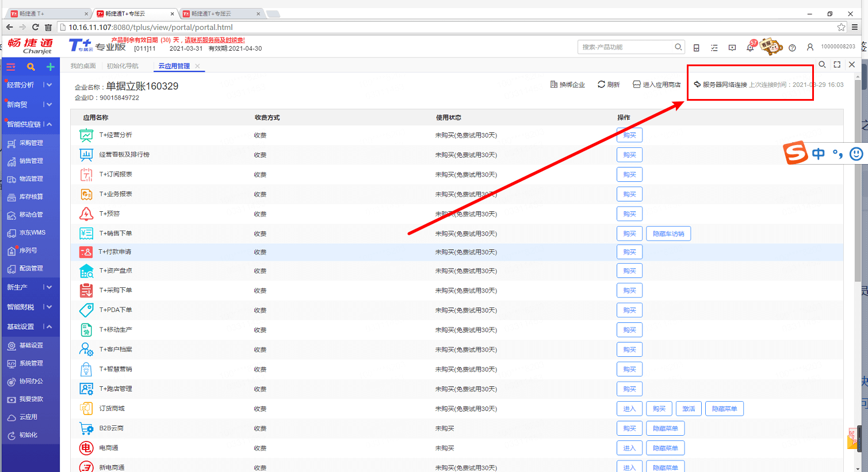
Task: Click 激活 for 订货商城
Action: (689, 409)
